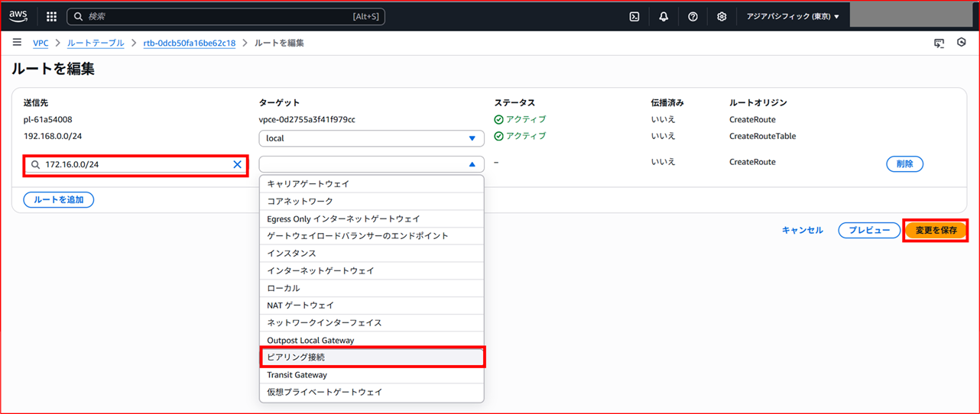Click 変更を保存 button
Screen dimensions: 980x414
click(936, 231)
